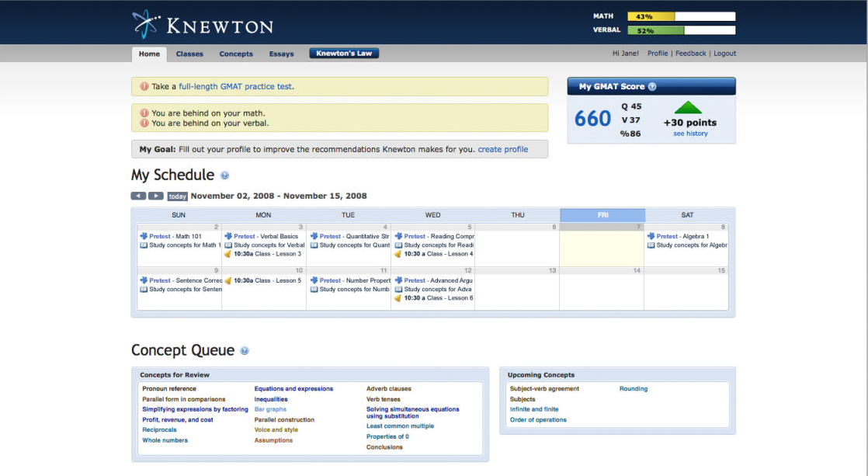Open the My GMAT Score help icon
This screenshot has width=868, height=476.
tap(652, 86)
